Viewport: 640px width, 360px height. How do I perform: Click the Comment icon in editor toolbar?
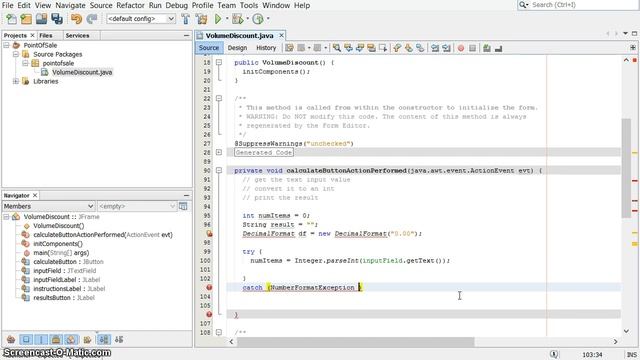click(487, 48)
